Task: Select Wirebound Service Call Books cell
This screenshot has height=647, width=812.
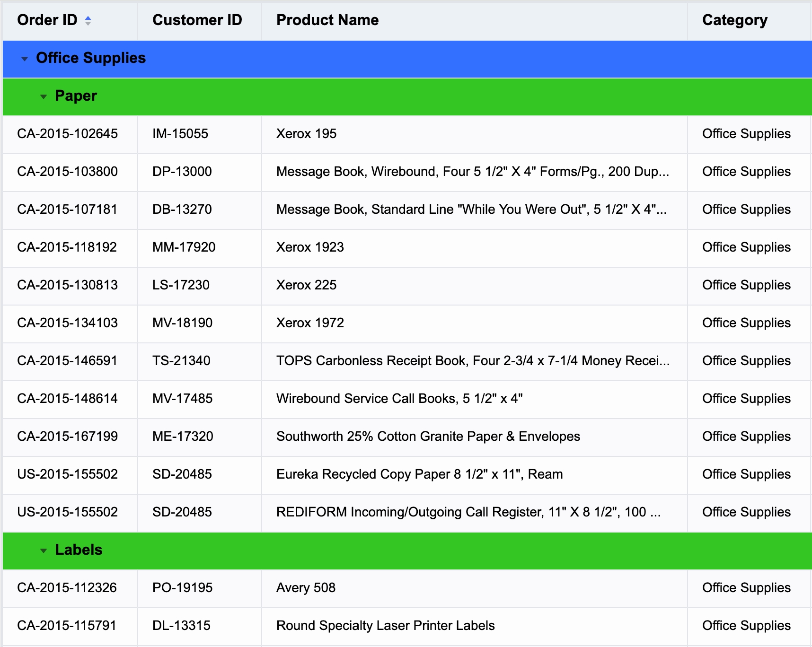Action: tap(475, 399)
